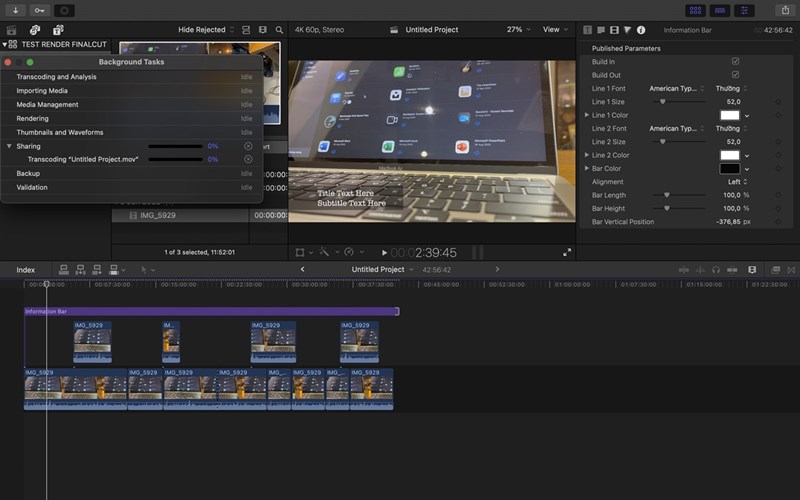Screen dimensions: 800x500
Task: Open the Line 1 Font style Thường dropdown
Action: point(731,88)
